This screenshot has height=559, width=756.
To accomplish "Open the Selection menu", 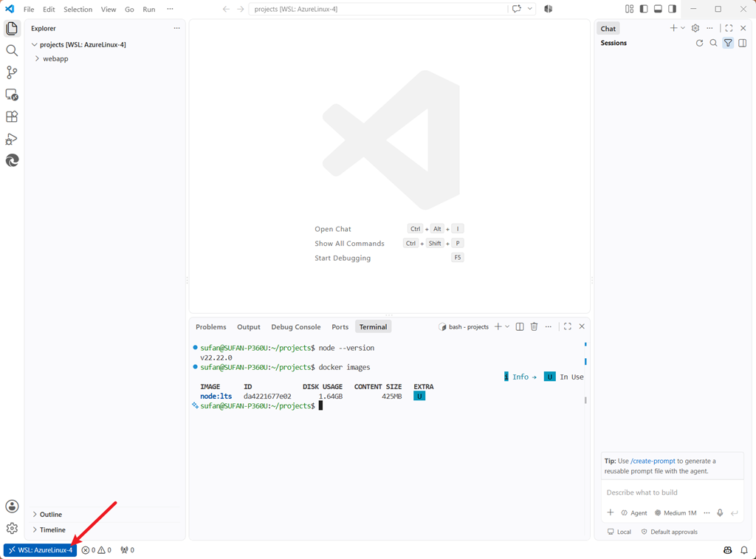I will [78, 9].
